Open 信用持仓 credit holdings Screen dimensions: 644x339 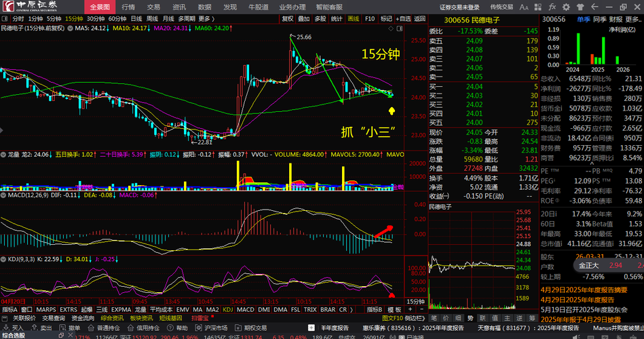[143, 328]
